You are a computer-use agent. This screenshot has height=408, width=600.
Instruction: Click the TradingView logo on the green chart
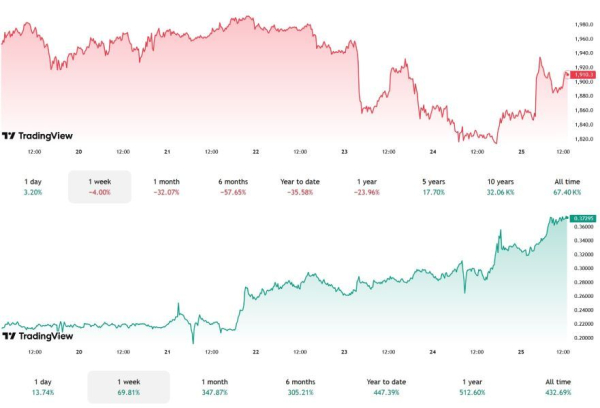coord(36,336)
